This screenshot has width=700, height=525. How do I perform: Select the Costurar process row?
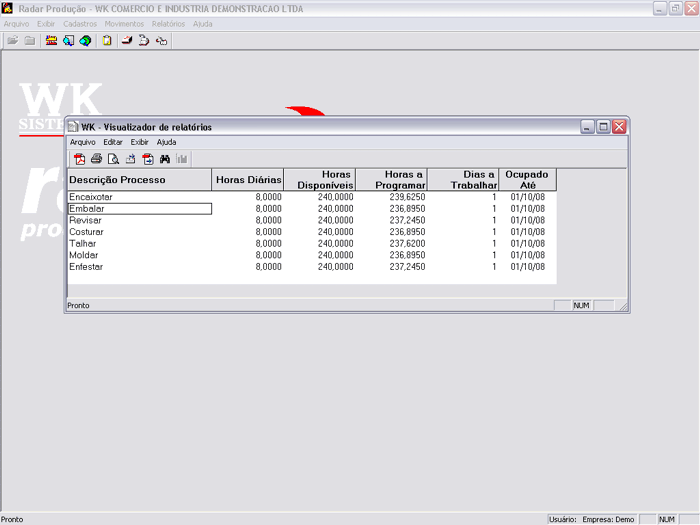(87, 232)
